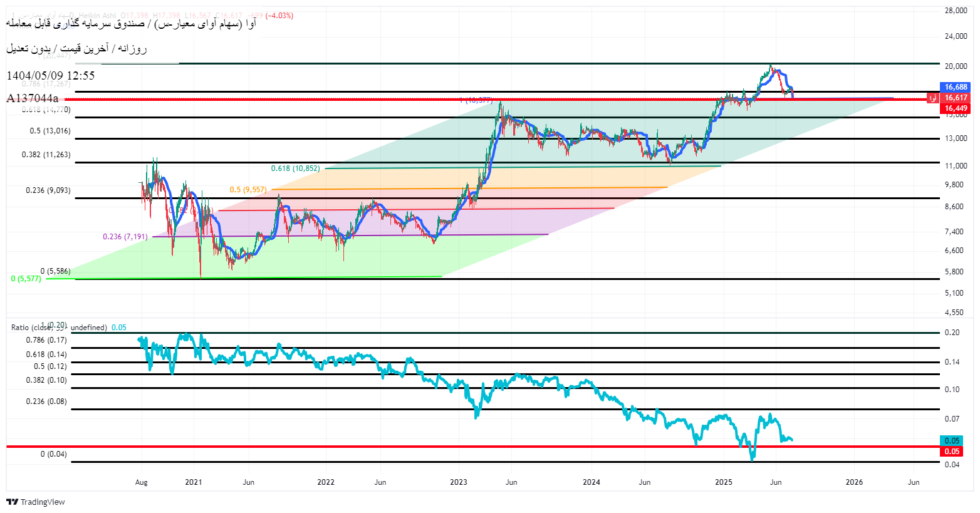The height and width of the screenshot is (513, 980).
Task: Click the 7,400 price axis value
Action: (954, 232)
